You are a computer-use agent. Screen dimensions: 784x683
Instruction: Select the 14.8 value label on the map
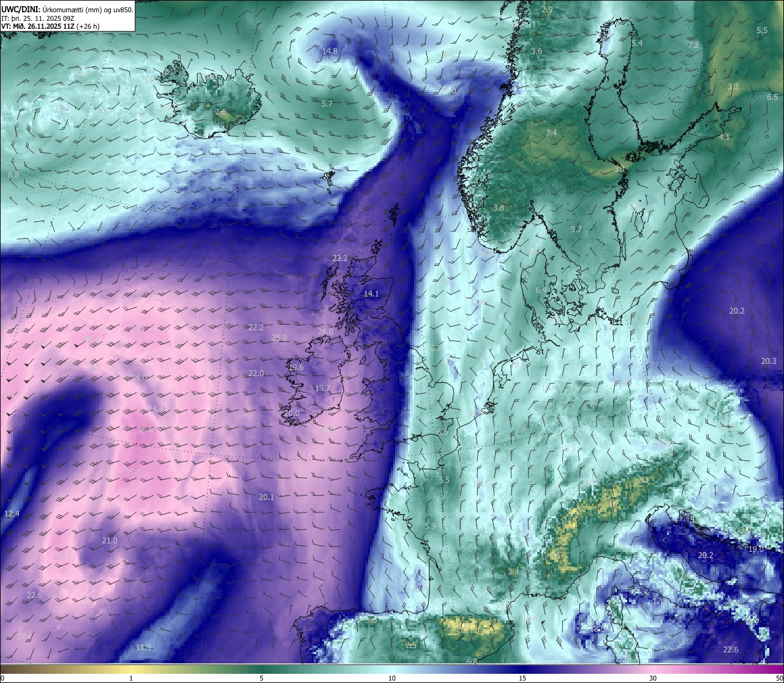pos(330,51)
